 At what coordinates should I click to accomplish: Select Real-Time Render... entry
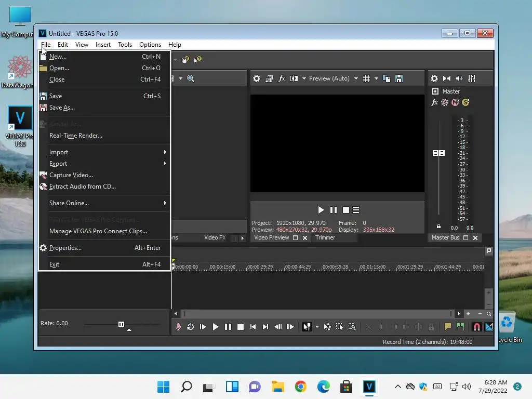(104, 136)
